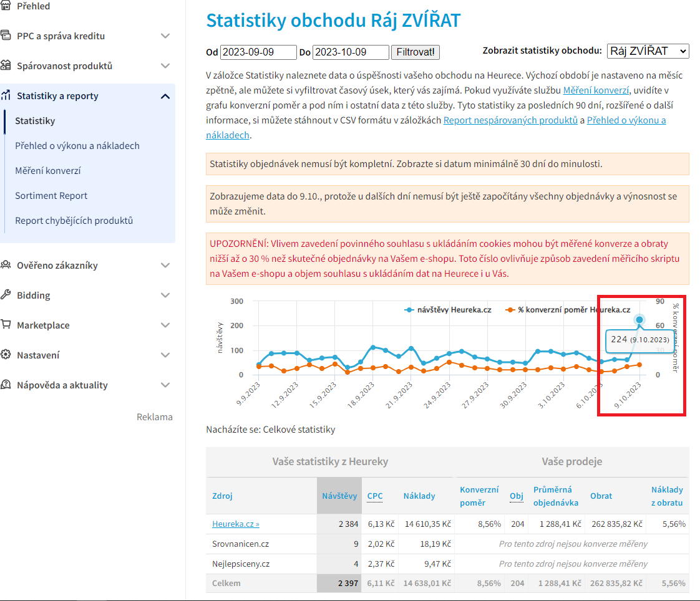Open the shop selector dropdown Ráj ZVÍŘAT
Screen dimensions: 700x601
(x=648, y=51)
